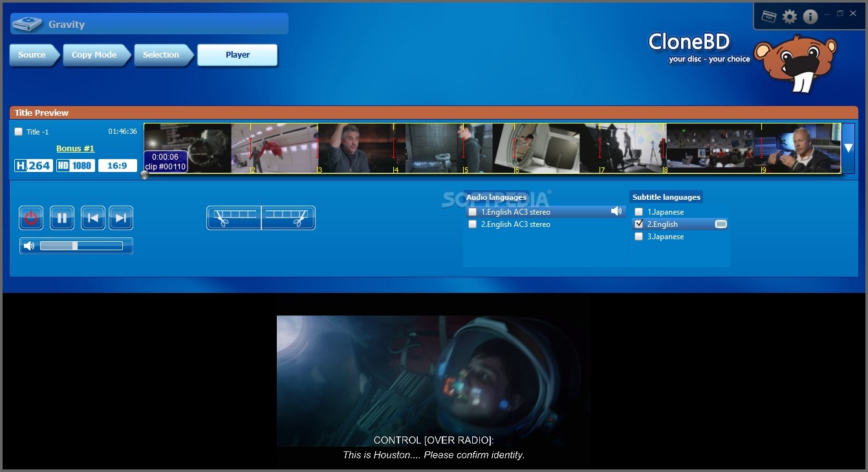Select chapter 3 thumbnail of man gesturing
This screenshot has width=868, height=472.
[x=362, y=148]
